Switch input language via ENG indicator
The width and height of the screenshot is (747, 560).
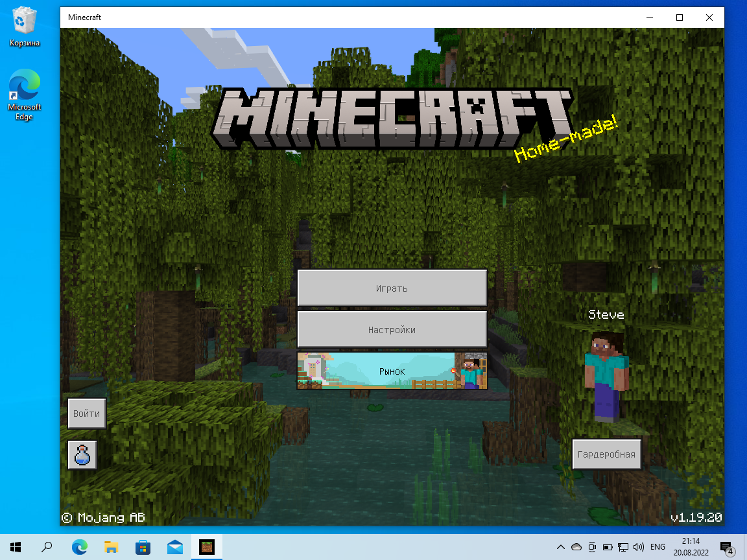pos(658,546)
